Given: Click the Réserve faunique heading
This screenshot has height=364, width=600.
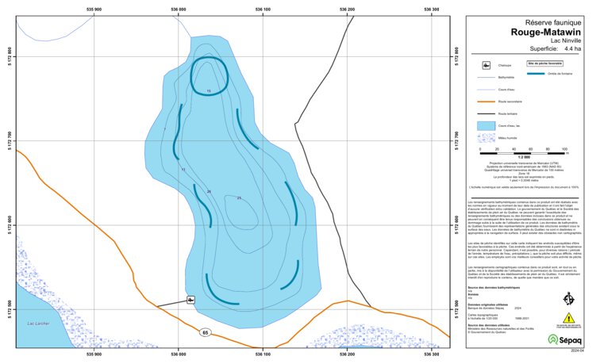Looking at the screenshot, I should click(553, 22).
